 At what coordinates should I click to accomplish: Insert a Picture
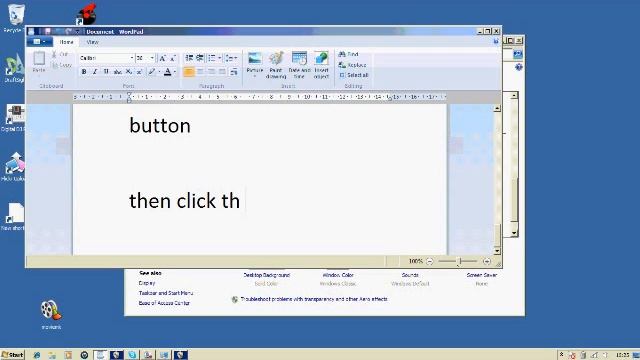(x=255, y=62)
